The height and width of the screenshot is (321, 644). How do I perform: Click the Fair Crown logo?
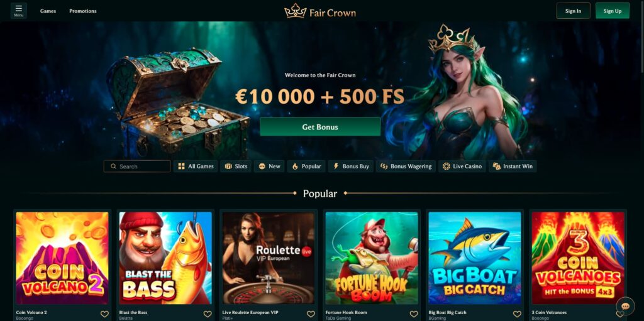click(x=320, y=11)
